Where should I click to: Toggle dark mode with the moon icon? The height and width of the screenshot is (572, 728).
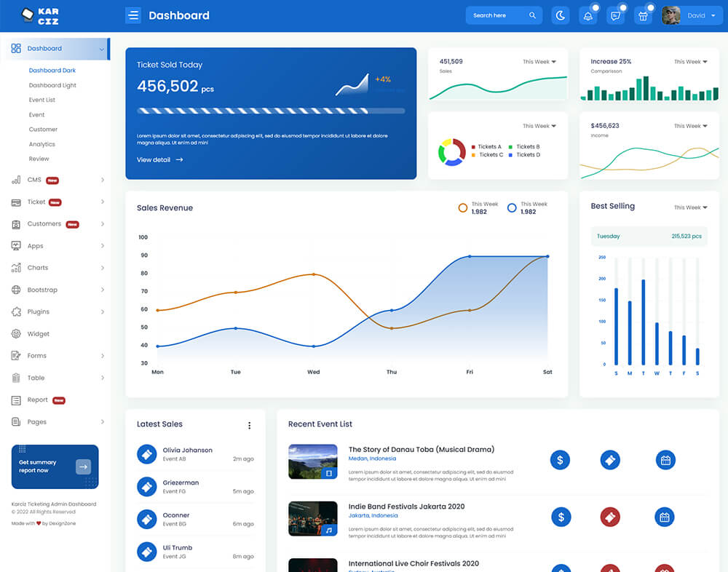(560, 15)
